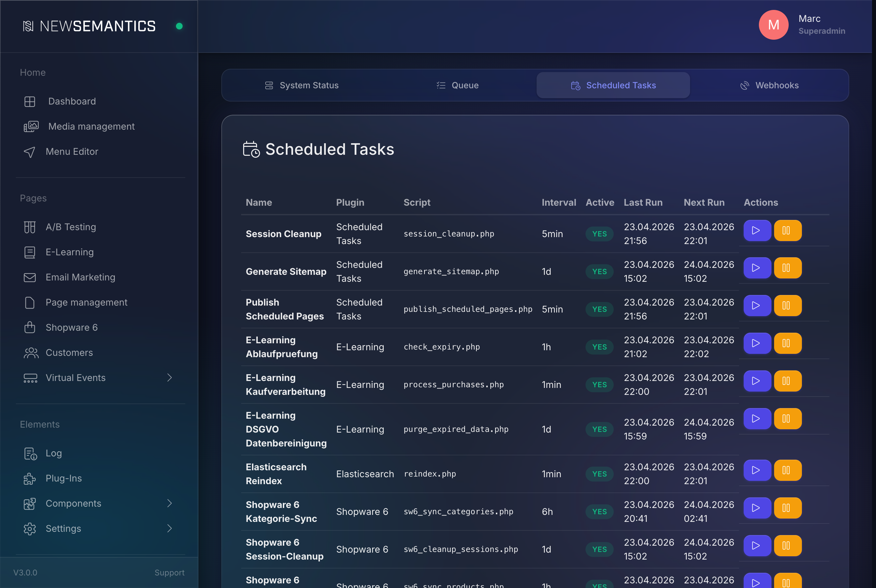Run the Session Cleanup task now

[757, 230]
